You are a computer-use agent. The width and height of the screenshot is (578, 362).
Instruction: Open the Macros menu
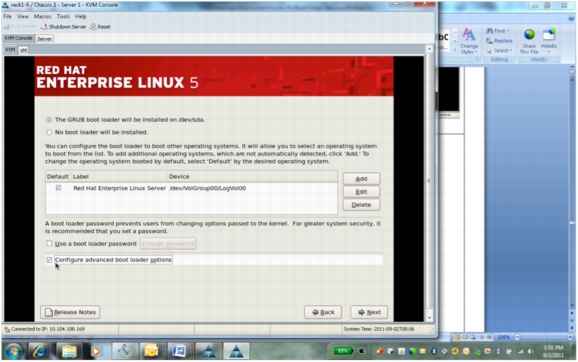(x=42, y=16)
